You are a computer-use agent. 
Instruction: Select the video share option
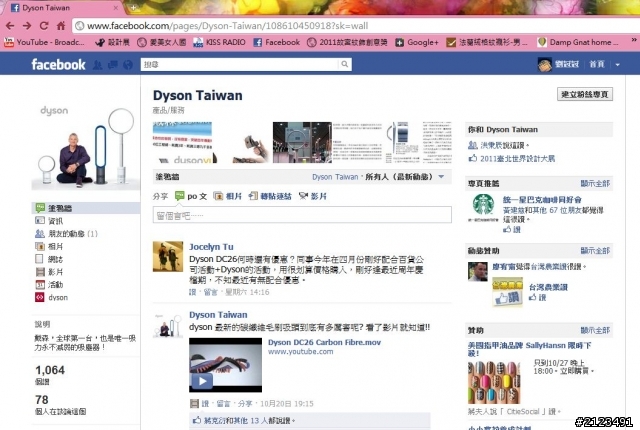tap(313, 196)
